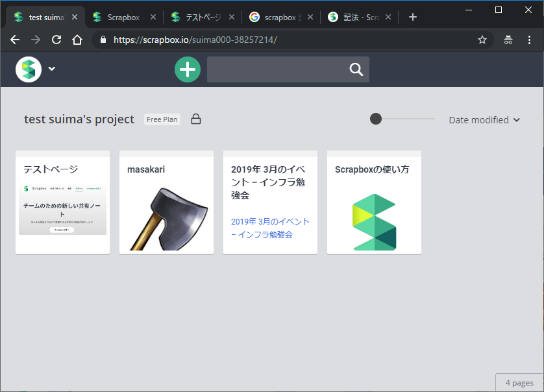Open the Date modified sort dropdown
The width and height of the screenshot is (544, 392).
484,120
